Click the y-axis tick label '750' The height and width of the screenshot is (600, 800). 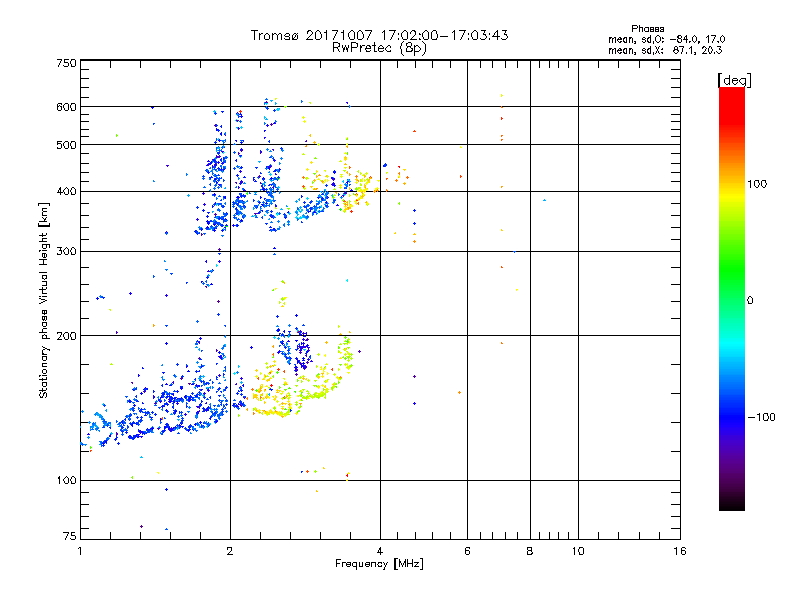point(66,63)
